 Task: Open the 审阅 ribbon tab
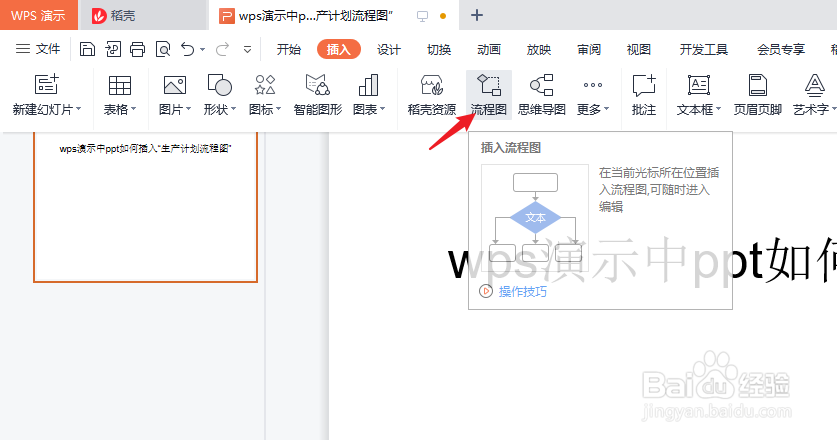(x=589, y=50)
